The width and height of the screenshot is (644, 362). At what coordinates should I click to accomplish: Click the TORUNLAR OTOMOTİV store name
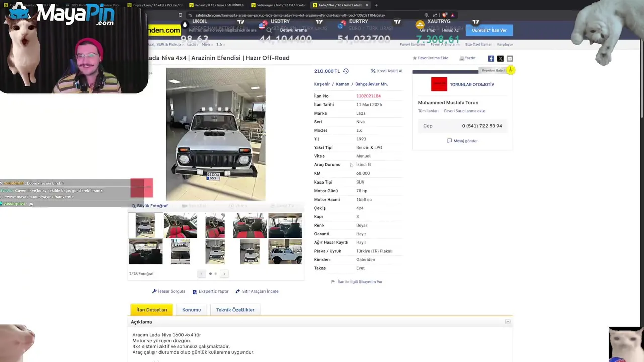point(472,84)
